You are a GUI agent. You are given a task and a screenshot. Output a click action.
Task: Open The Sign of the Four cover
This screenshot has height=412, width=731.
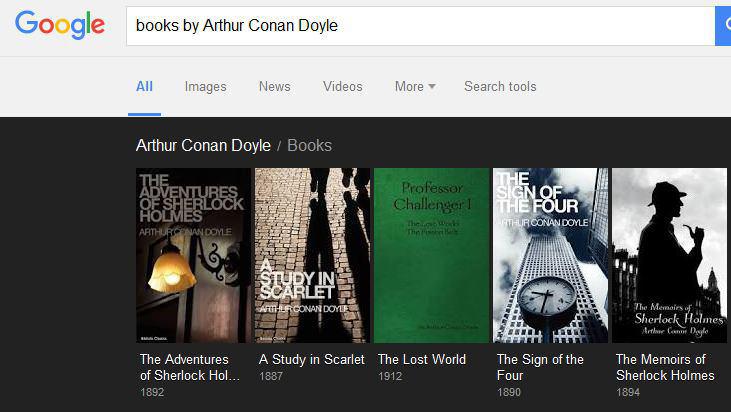pyautogui.click(x=551, y=255)
